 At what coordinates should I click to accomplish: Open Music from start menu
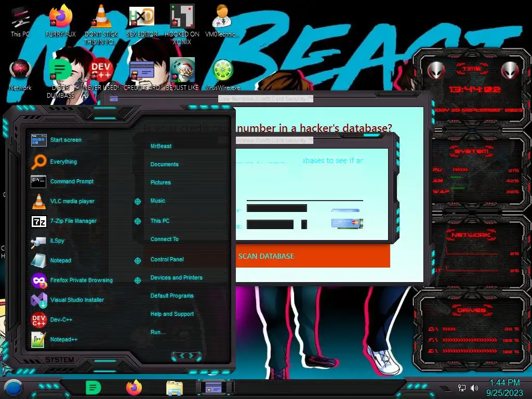tap(158, 201)
